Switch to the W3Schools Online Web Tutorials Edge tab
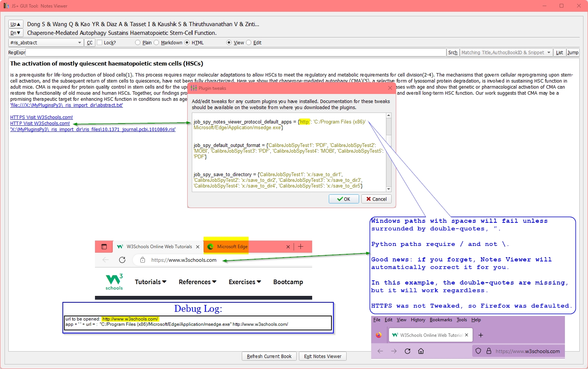 (x=158, y=247)
